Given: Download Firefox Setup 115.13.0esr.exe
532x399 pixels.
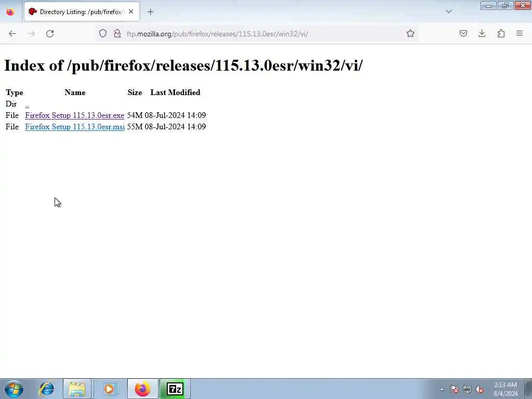Looking at the screenshot, I should point(75,115).
